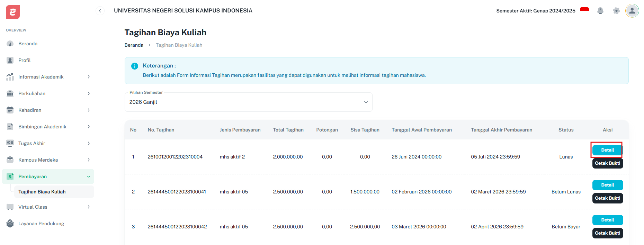This screenshot has width=644, height=245.
Task: Select Tagihan Biaya Kuliah submenu item
Action: pos(54,192)
